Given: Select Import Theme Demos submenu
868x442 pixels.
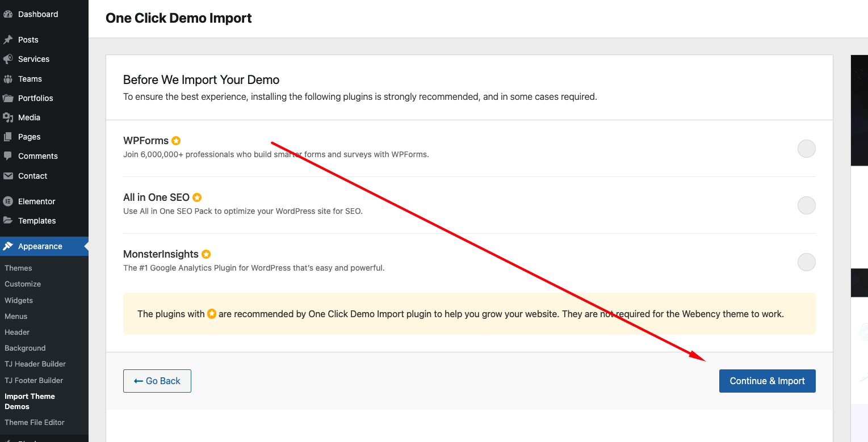Looking at the screenshot, I should pos(30,401).
